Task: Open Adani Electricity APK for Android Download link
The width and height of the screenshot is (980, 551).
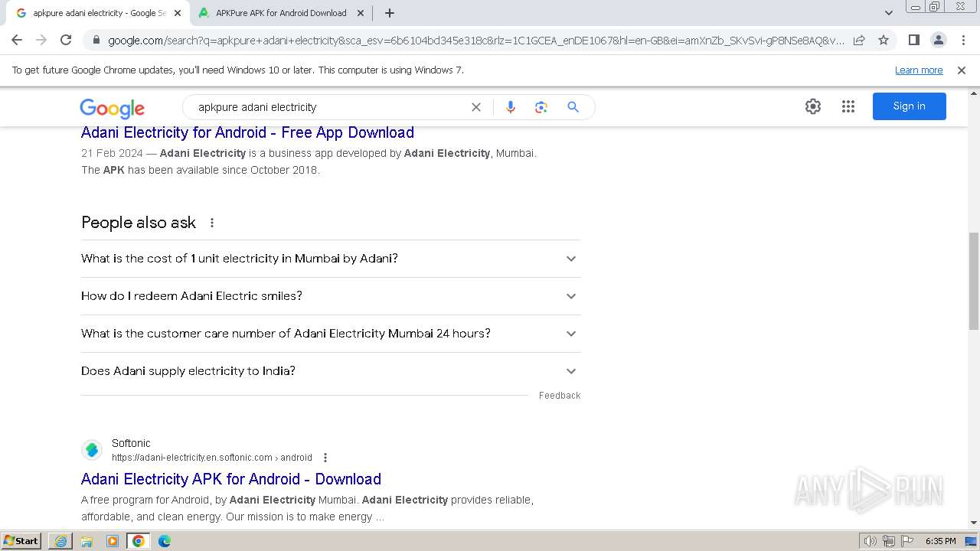Action: [x=231, y=479]
